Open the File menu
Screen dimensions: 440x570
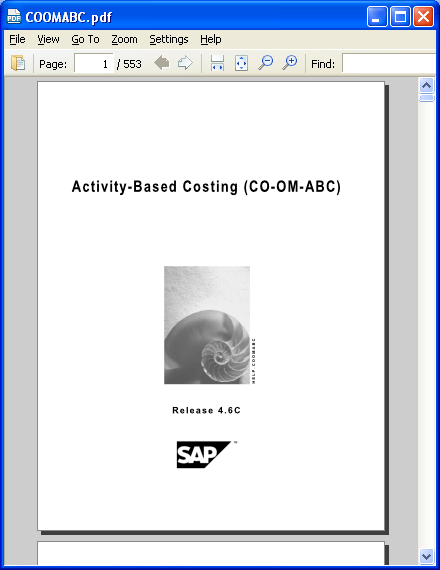(17, 39)
